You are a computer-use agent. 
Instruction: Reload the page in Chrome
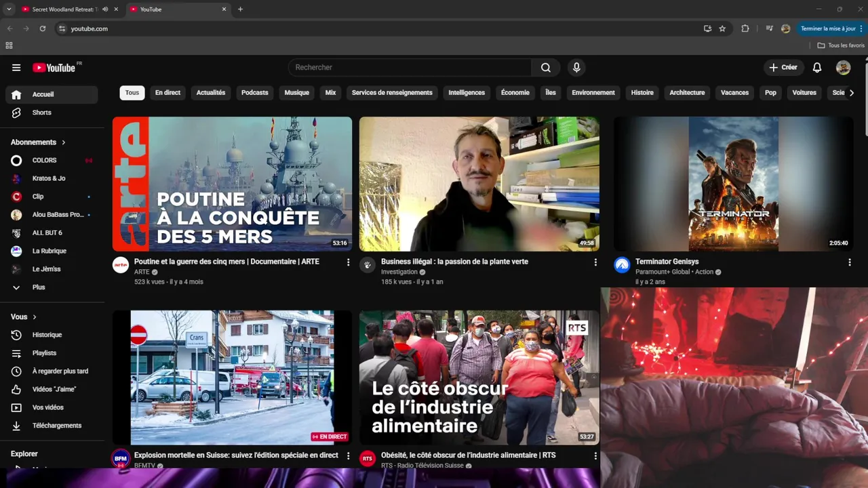click(43, 28)
